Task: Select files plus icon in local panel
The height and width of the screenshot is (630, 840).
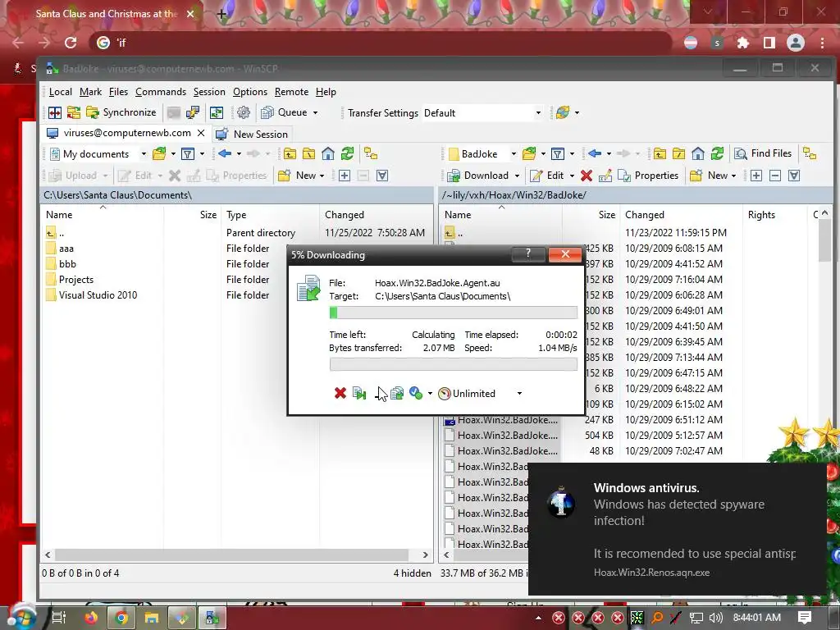Action: click(x=345, y=176)
